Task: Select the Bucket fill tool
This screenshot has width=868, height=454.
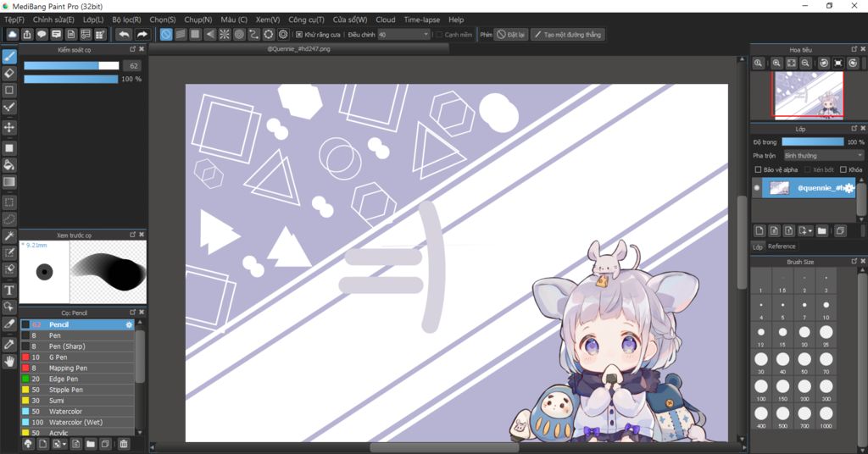Action: [9, 165]
